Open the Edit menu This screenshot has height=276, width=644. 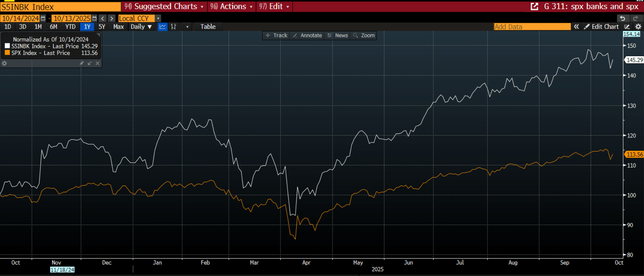(274, 6)
